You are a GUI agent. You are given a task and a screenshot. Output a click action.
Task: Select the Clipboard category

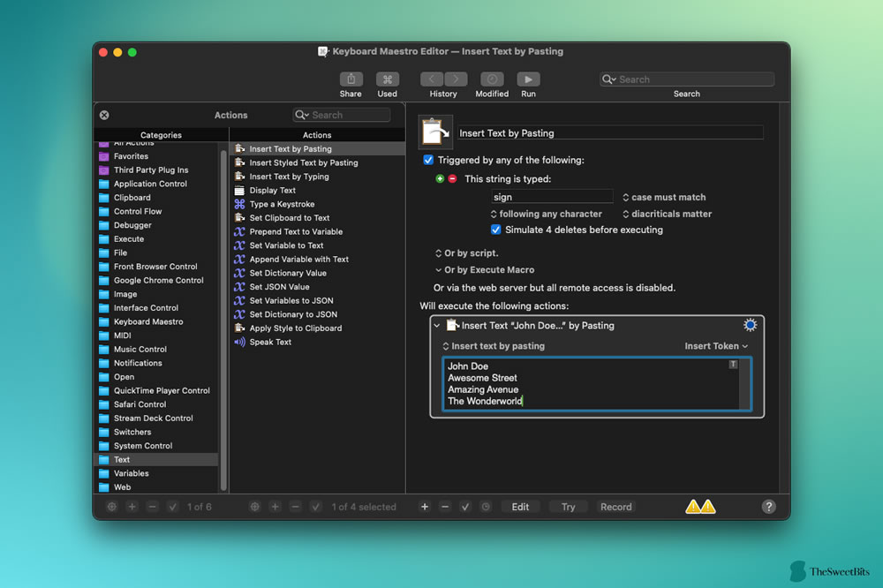tap(155, 198)
